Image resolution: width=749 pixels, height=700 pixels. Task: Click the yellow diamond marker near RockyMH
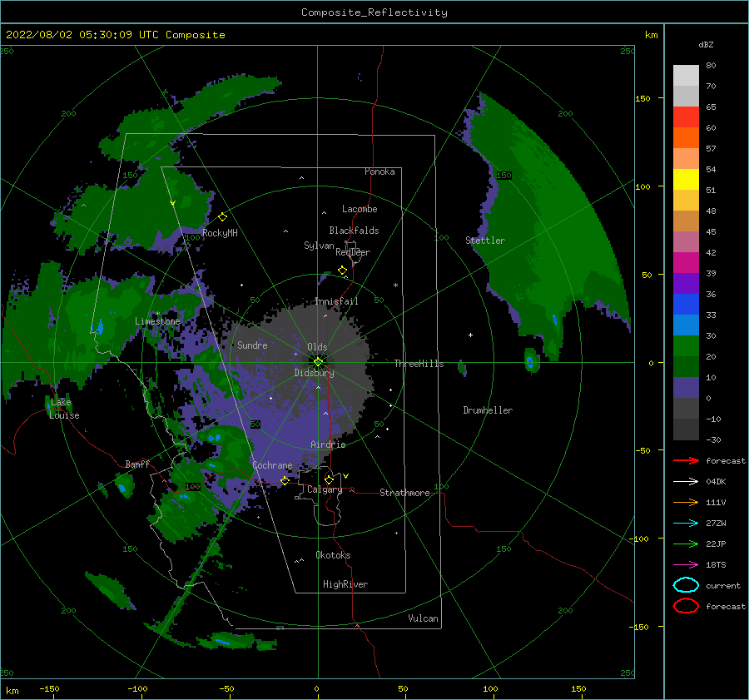click(222, 217)
